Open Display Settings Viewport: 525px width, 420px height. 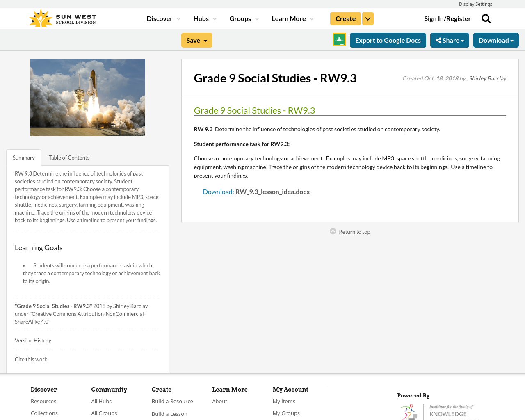click(475, 4)
